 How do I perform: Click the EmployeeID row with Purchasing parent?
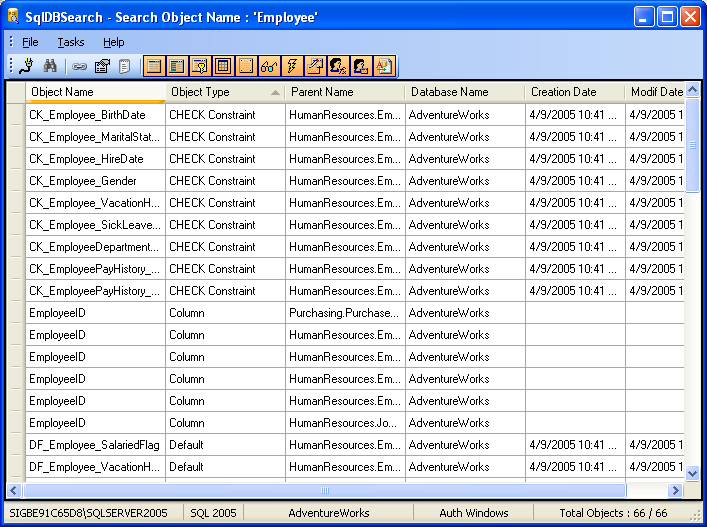tap(345, 313)
